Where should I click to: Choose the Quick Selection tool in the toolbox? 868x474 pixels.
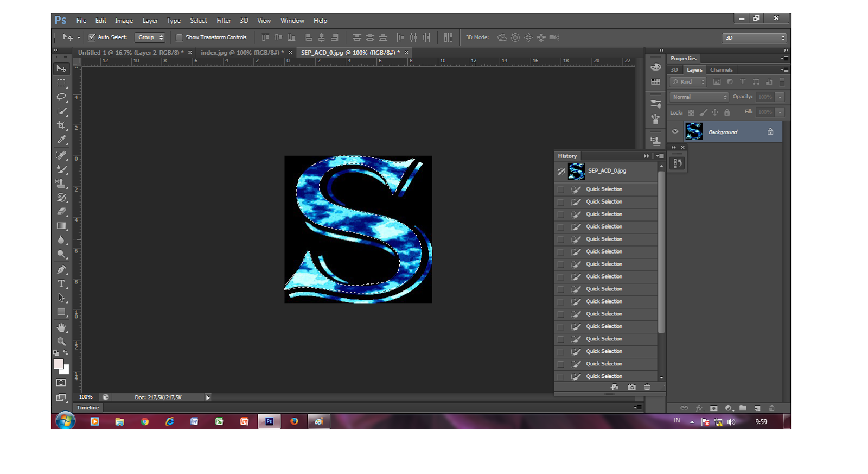61,111
